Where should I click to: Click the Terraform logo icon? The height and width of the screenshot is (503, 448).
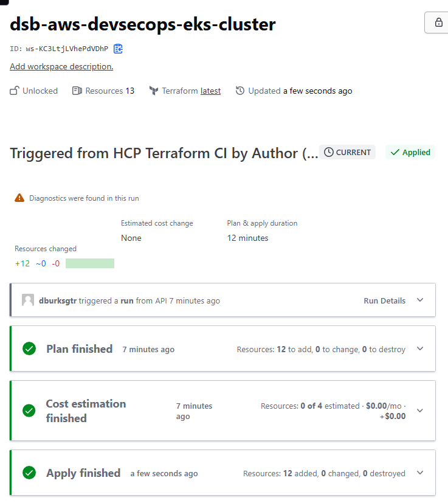(154, 91)
